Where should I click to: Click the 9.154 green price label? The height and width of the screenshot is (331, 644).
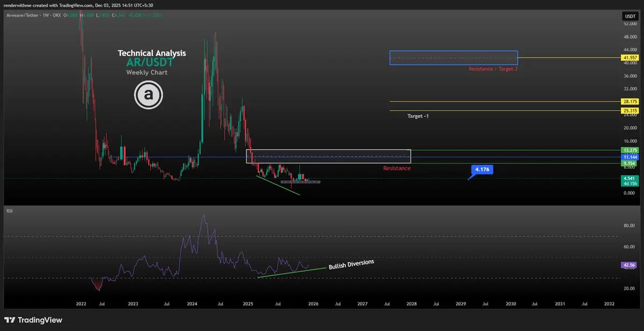[629, 164]
